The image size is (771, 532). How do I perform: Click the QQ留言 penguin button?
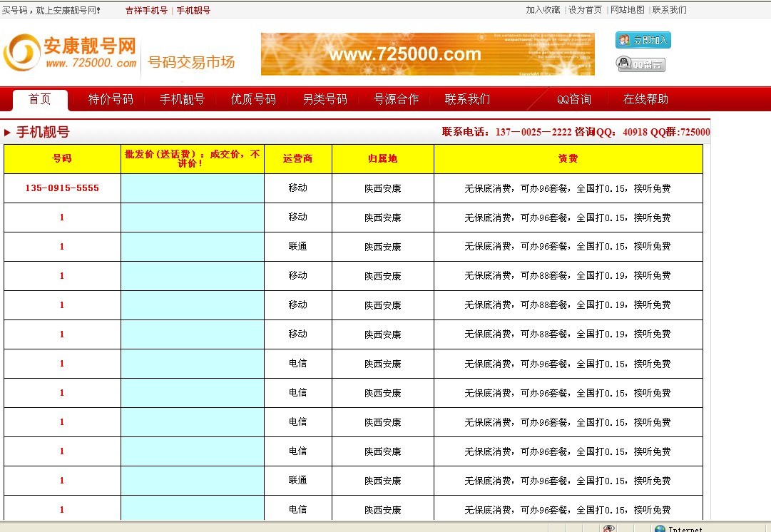(640, 64)
